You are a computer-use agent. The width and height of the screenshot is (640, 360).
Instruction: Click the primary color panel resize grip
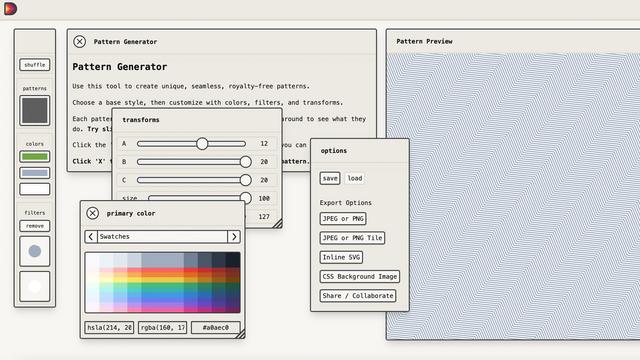(x=240, y=334)
